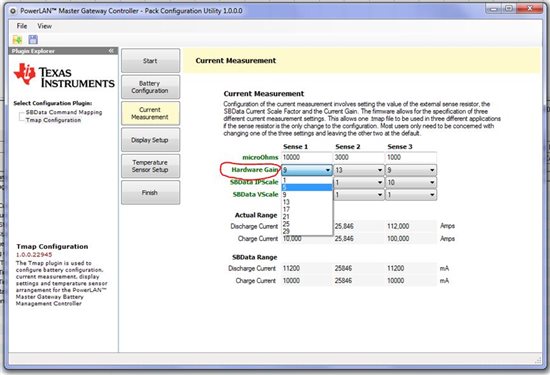This screenshot has height=375, width=550.
Task: Click version text 1.0.0.22945
Action: click(x=34, y=254)
